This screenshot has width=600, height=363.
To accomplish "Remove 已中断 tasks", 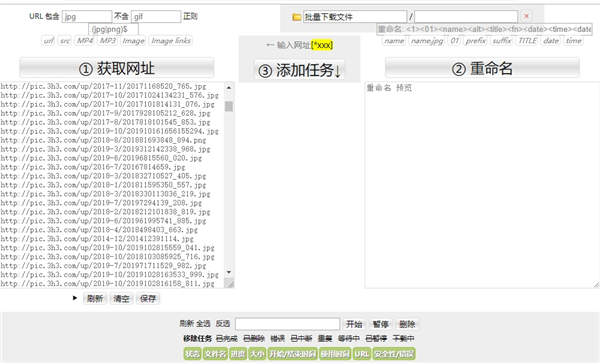I will coord(302,339).
